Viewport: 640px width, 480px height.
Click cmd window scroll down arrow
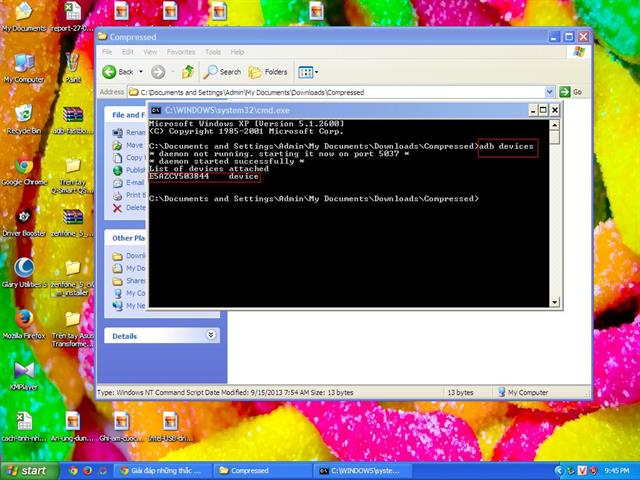coord(554,302)
